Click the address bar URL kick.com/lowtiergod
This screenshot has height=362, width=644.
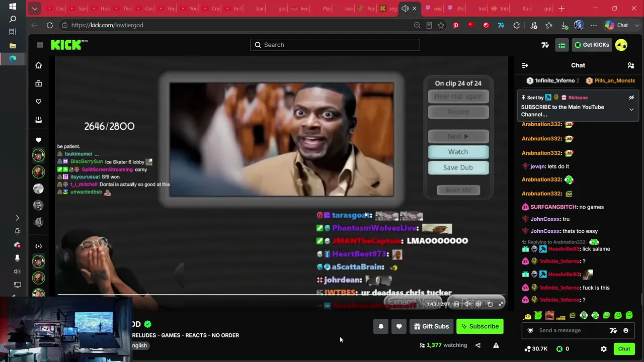(107, 25)
